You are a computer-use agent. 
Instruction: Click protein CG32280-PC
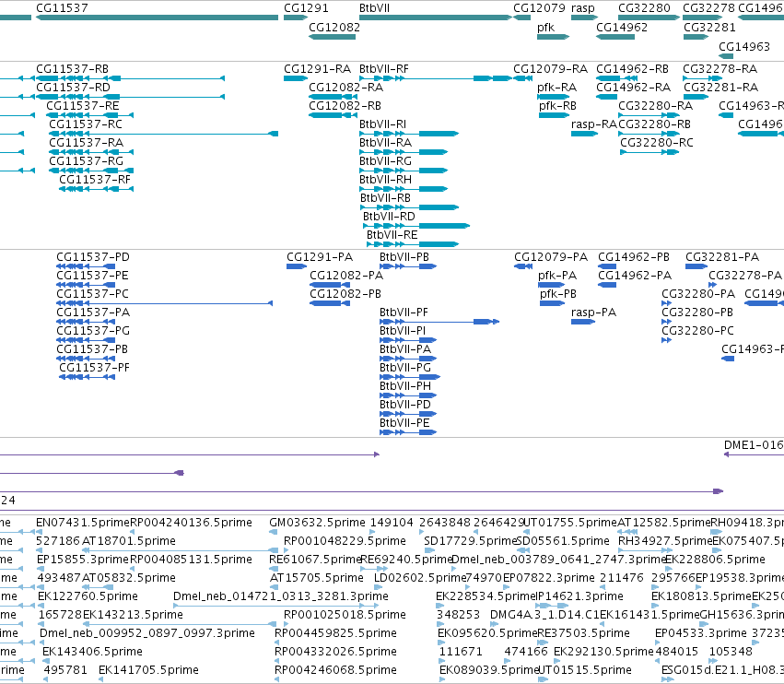tap(666, 340)
